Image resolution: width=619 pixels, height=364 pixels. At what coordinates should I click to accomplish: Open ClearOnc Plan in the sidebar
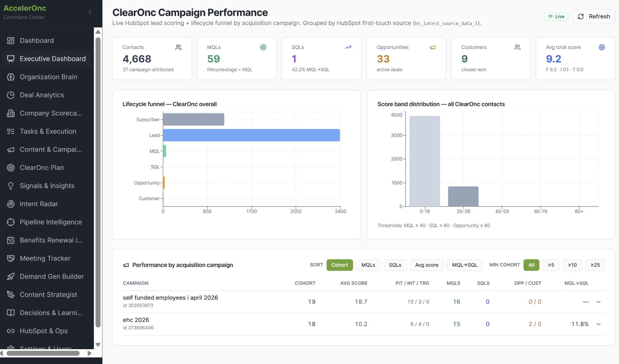click(x=46, y=168)
